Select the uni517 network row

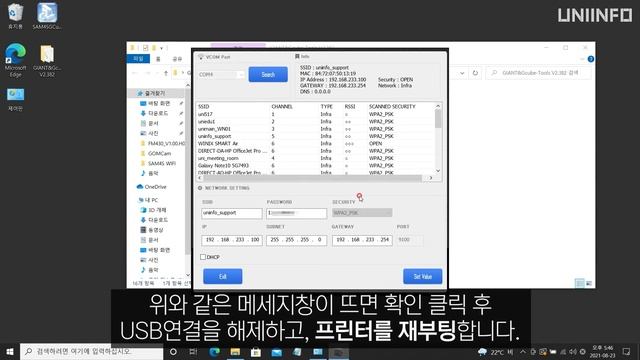pyautogui.click(x=316, y=114)
